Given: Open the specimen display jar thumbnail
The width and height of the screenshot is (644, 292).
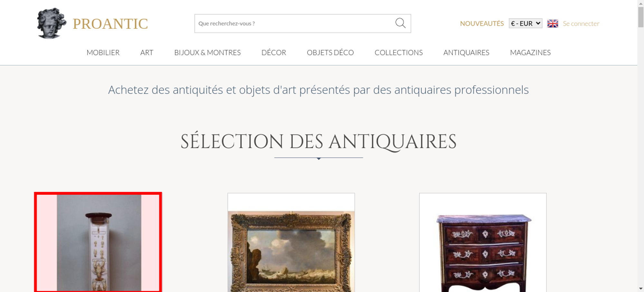Looking at the screenshot, I should tap(98, 242).
